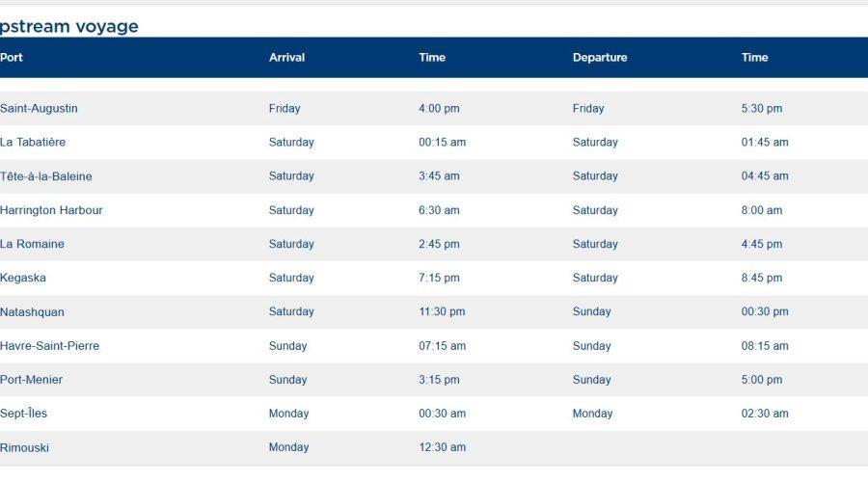Viewport: 868px width, 482px height.
Task: Click Saint-Augustin's 5:30 pm departure time
Action: [x=761, y=109]
